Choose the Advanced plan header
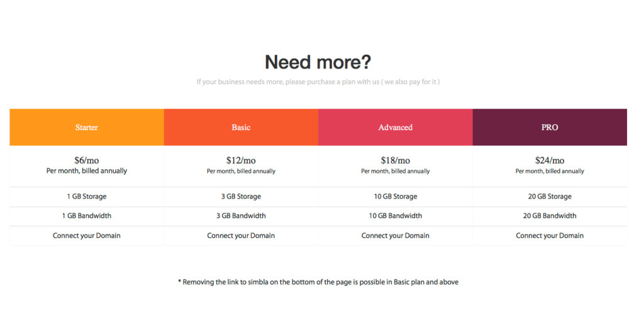Screen dimensions: 644x328 pyautogui.click(x=396, y=128)
